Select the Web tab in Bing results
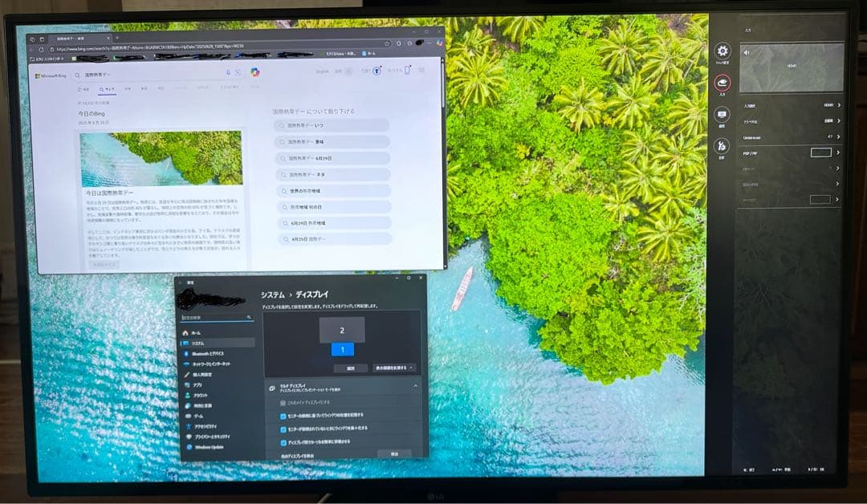 pyautogui.click(x=107, y=89)
